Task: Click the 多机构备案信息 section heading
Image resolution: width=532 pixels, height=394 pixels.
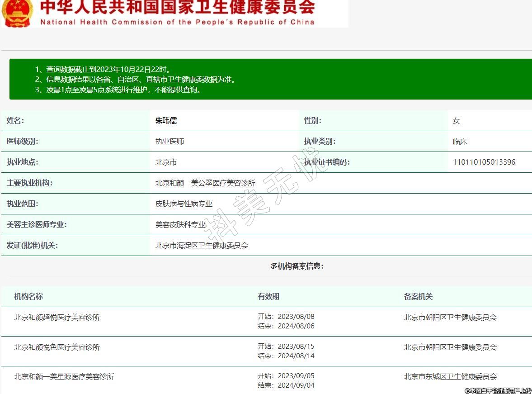Action: tap(297, 266)
